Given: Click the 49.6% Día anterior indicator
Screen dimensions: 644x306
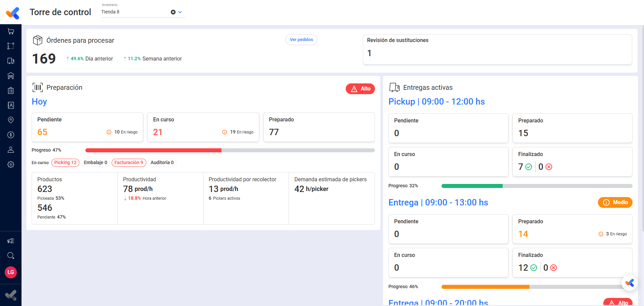Looking at the screenshot, I should (x=89, y=59).
